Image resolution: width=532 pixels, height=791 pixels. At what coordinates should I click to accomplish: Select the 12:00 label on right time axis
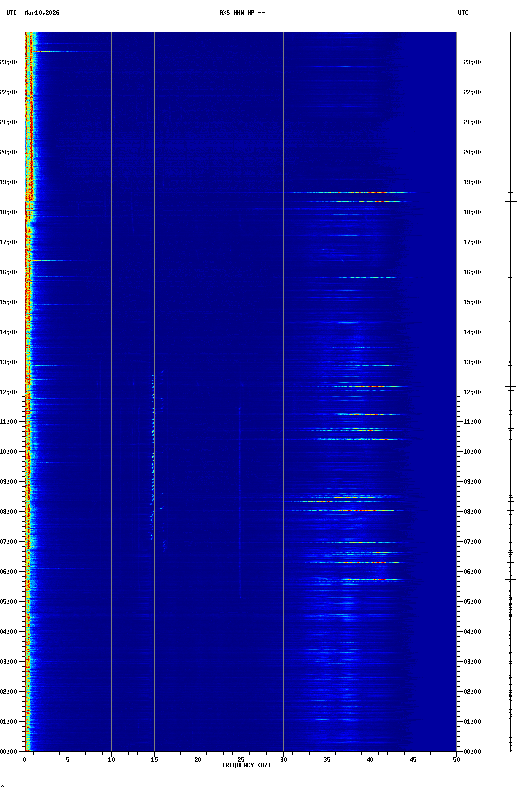[x=472, y=392]
